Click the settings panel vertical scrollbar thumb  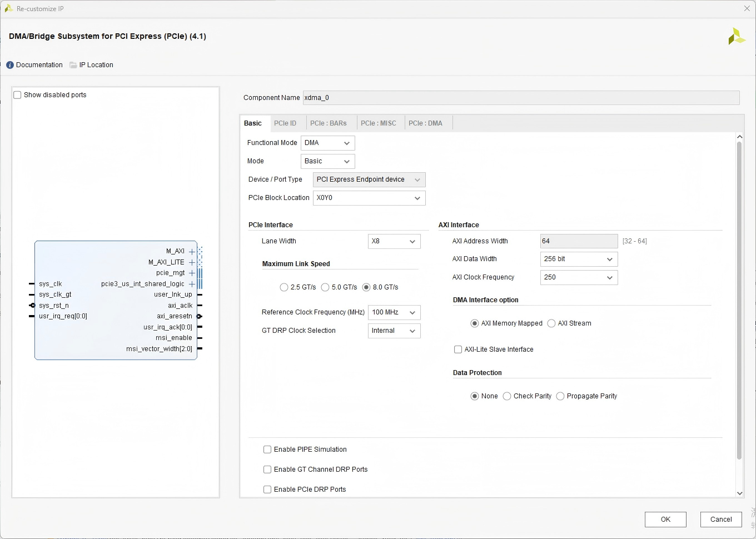(739, 300)
